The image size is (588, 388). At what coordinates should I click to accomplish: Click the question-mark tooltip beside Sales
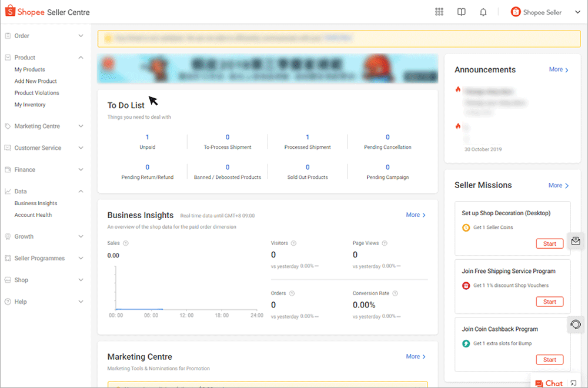pos(123,243)
